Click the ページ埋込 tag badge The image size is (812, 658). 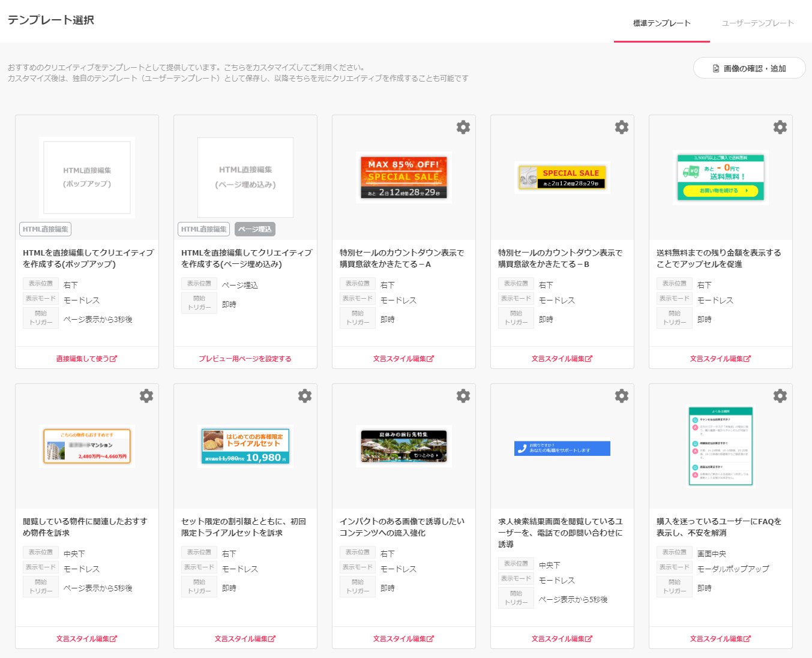(x=254, y=229)
